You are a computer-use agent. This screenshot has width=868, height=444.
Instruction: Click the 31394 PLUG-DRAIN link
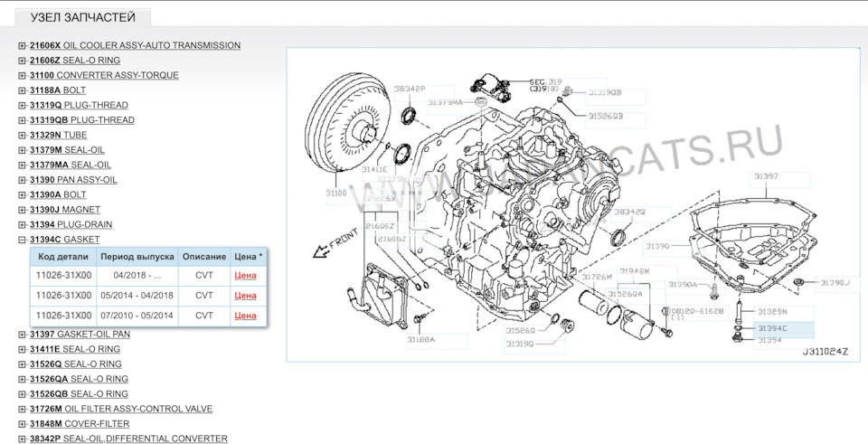point(71,224)
